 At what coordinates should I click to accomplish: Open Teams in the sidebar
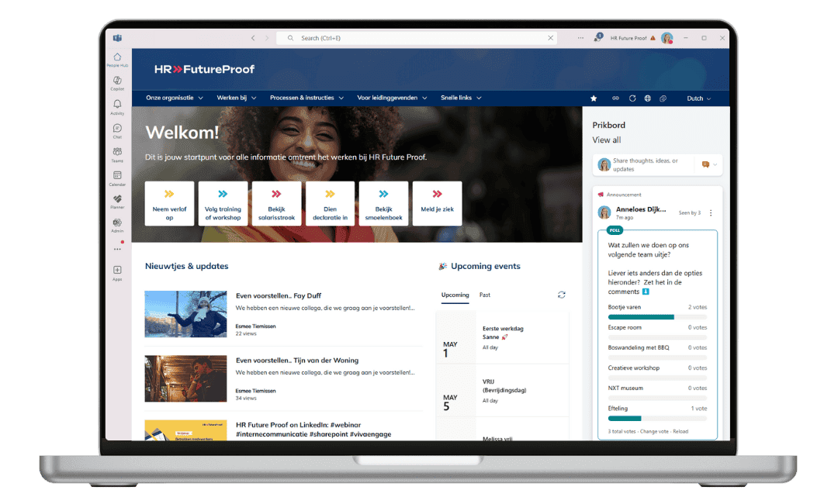coord(117,154)
